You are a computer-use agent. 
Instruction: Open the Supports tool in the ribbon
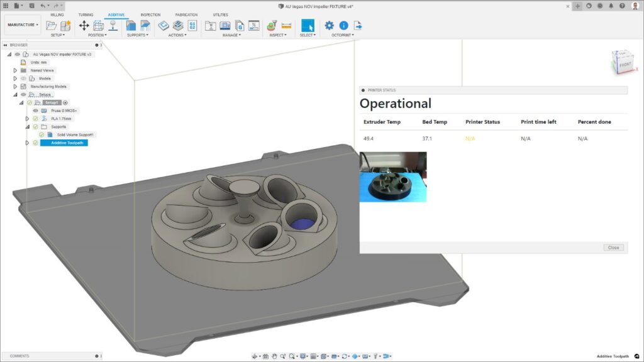pos(130,25)
